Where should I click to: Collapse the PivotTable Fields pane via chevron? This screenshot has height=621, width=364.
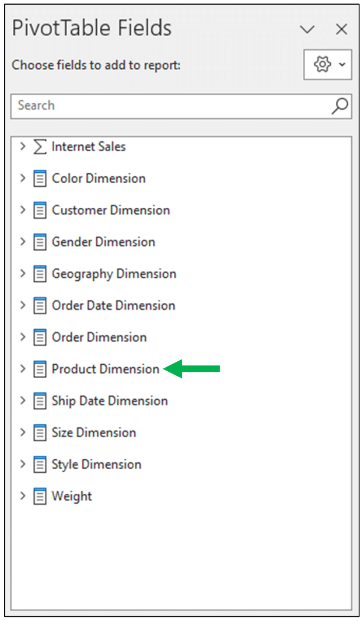[x=307, y=29]
